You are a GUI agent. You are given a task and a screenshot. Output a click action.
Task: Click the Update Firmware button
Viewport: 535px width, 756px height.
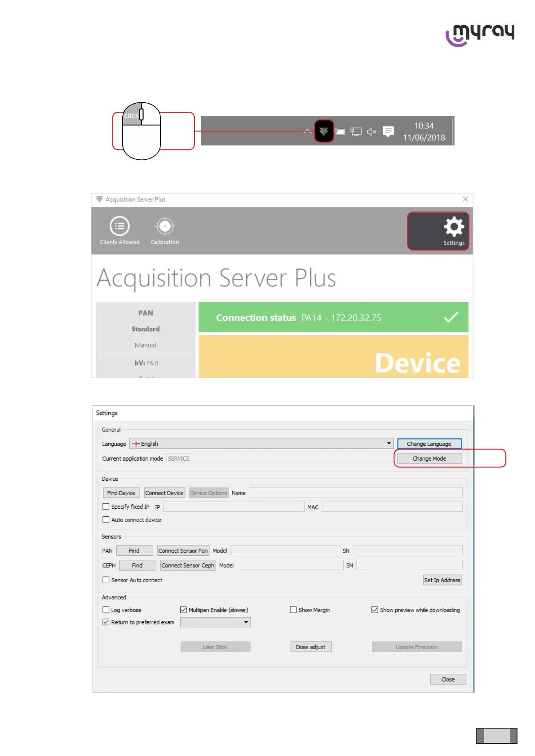(x=417, y=647)
